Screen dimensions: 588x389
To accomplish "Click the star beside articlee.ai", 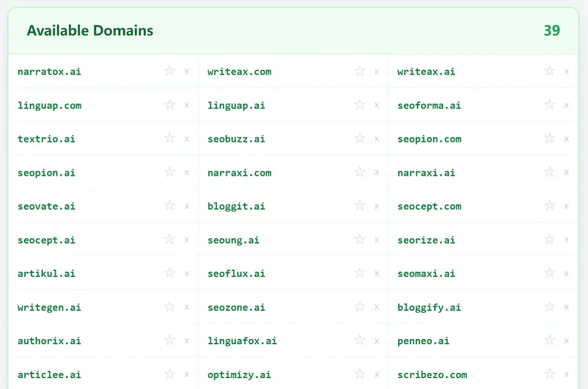I will click(x=169, y=374).
